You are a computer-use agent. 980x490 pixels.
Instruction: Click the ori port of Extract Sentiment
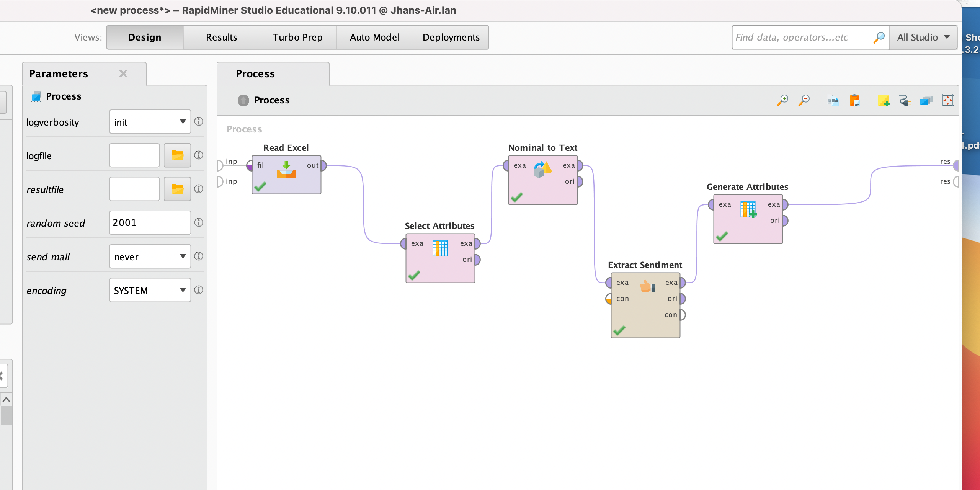point(683,299)
